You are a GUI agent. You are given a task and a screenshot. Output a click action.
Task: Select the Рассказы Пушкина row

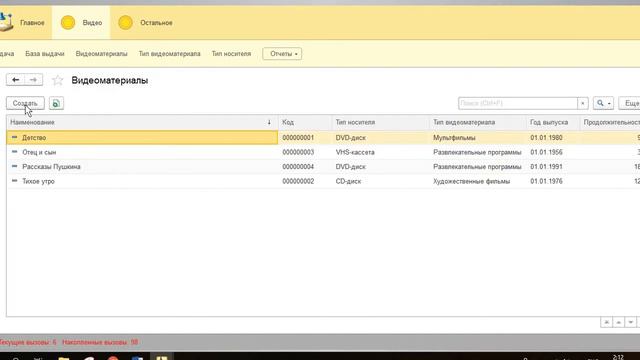pos(322,167)
